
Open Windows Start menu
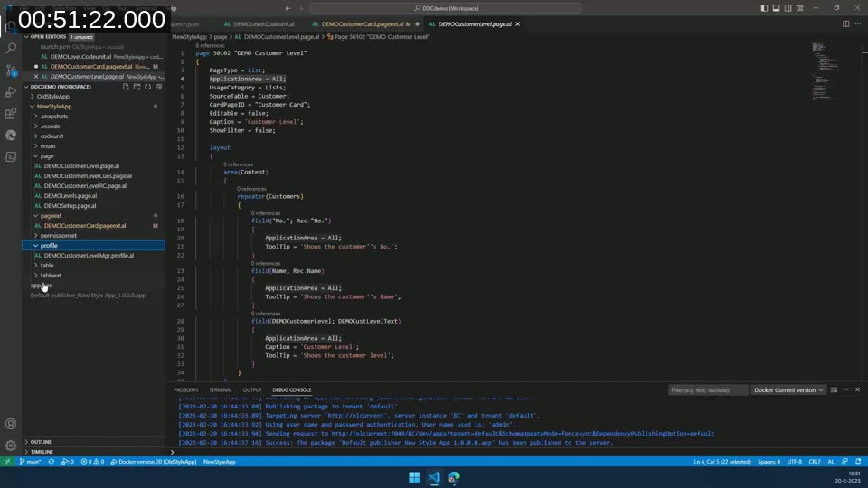point(414,477)
